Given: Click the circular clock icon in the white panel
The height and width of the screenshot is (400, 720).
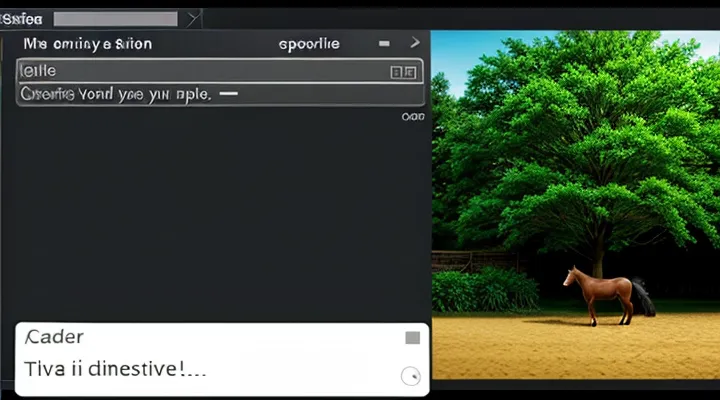Looking at the screenshot, I should coord(409,376).
